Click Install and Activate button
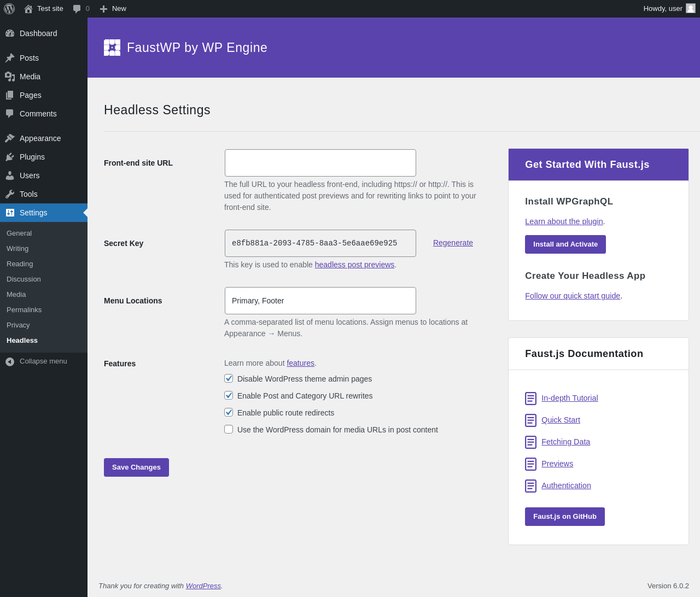 (565, 244)
